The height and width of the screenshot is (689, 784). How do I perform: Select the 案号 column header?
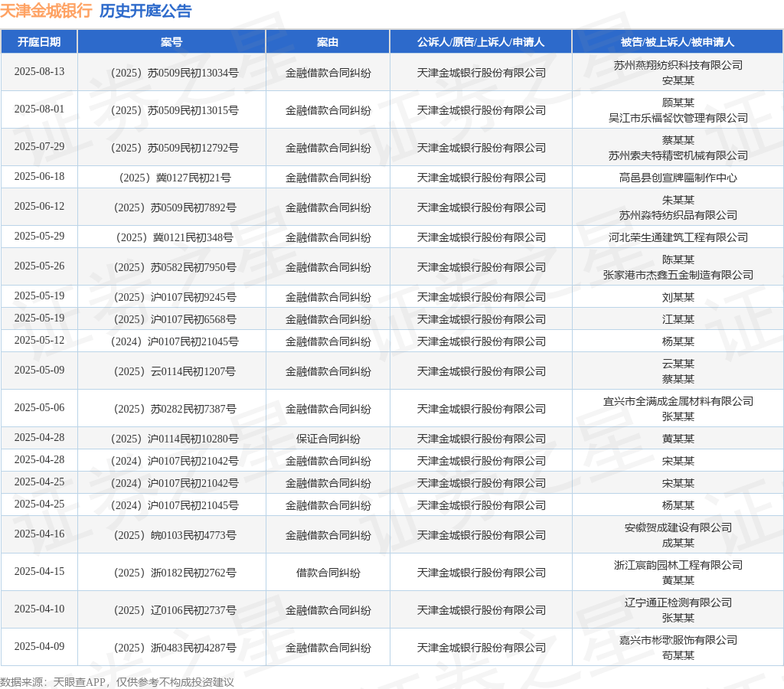pos(171,42)
